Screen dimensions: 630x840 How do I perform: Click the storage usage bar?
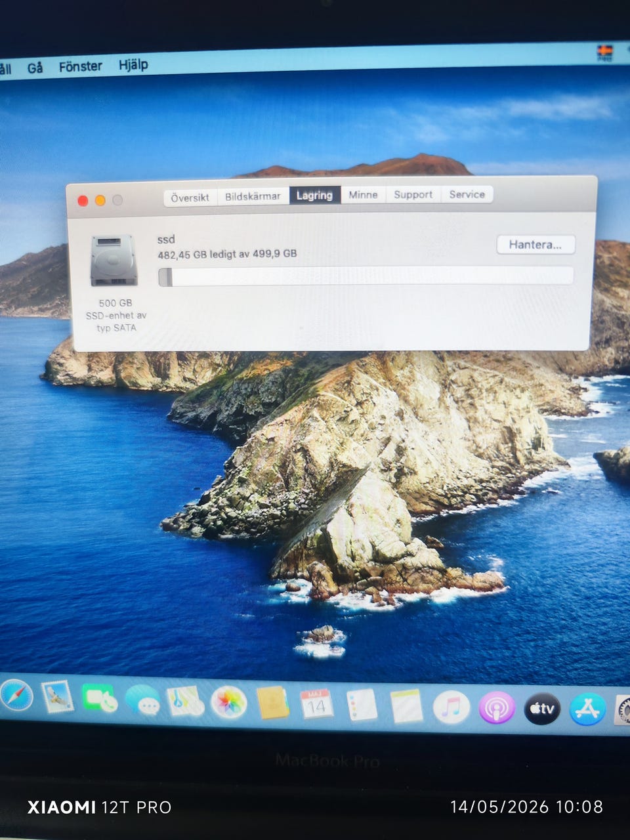pos(366,276)
